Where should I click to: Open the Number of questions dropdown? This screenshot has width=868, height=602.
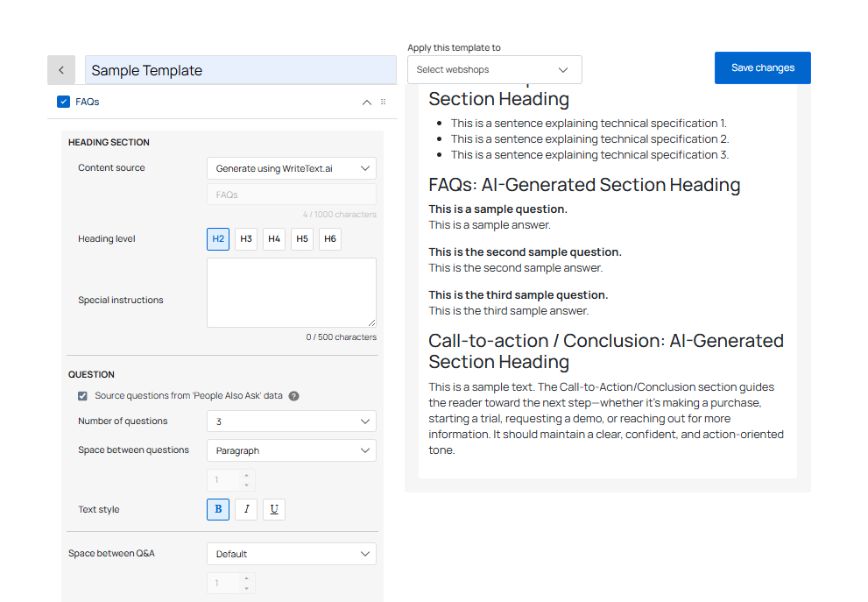pos(291,421)
